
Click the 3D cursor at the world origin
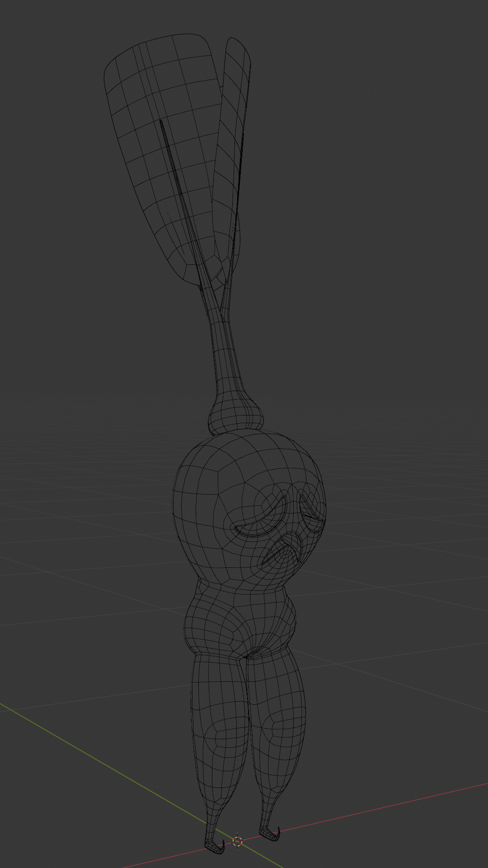pos(237,841)
